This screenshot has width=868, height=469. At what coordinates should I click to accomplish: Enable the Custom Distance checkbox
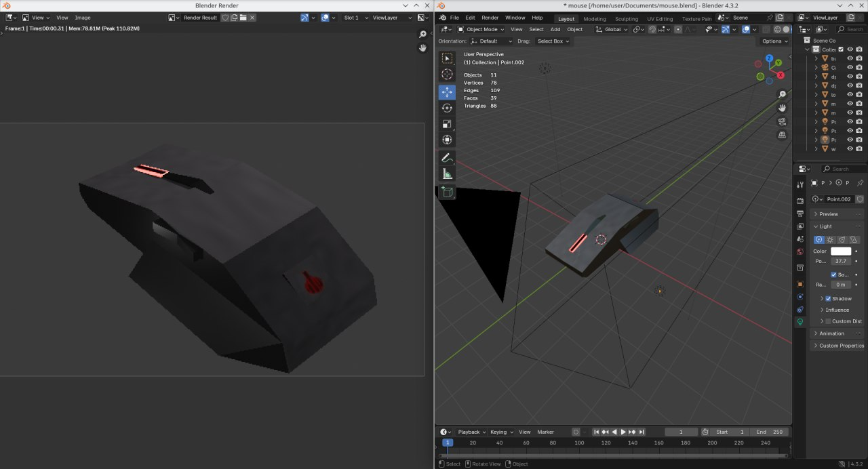click(828, 321)
